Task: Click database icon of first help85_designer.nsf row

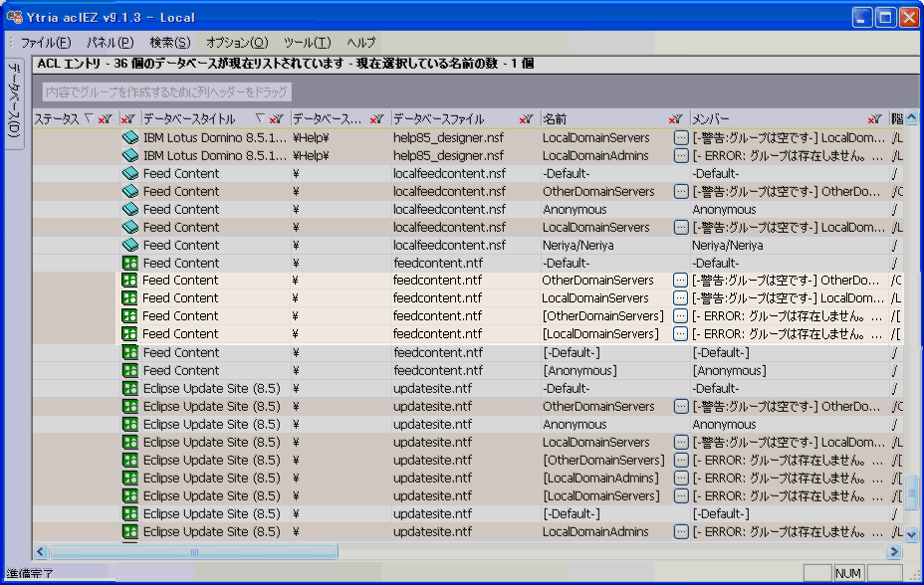Action: [129, 137]
